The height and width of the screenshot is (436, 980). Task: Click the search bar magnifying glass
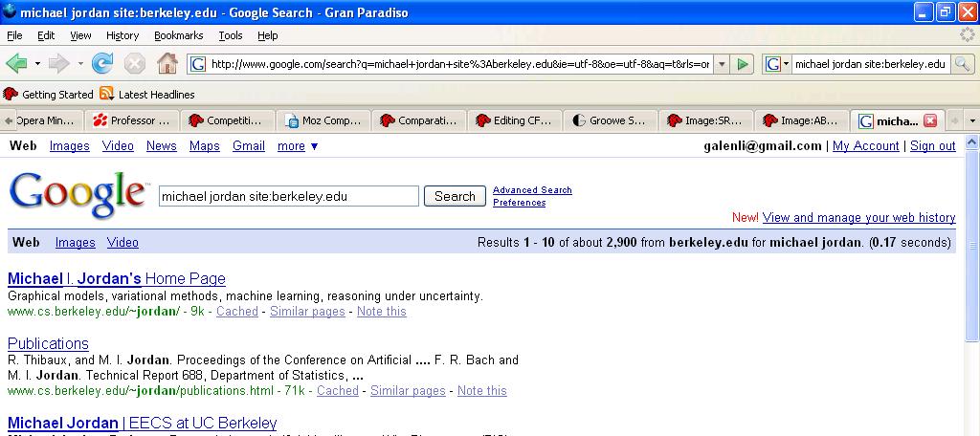(x=963, y=64)
